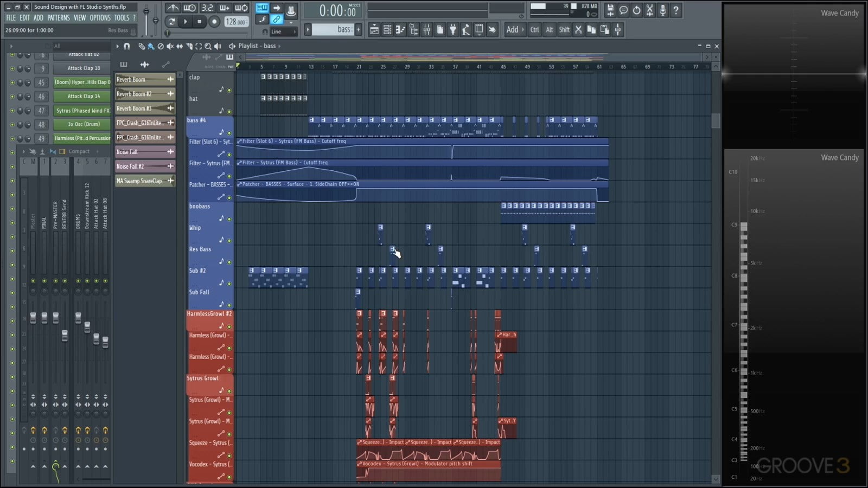The height and width of the screenshot is (488, 868).
Task: Click the tempo field 128.000
Action: (x=236, y=22)
